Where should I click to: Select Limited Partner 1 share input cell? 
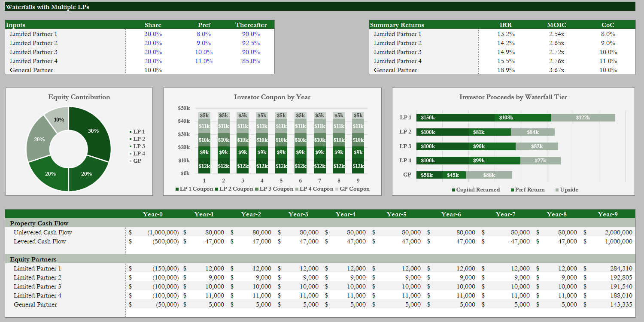pyautogui.click(x=153, y=34)
